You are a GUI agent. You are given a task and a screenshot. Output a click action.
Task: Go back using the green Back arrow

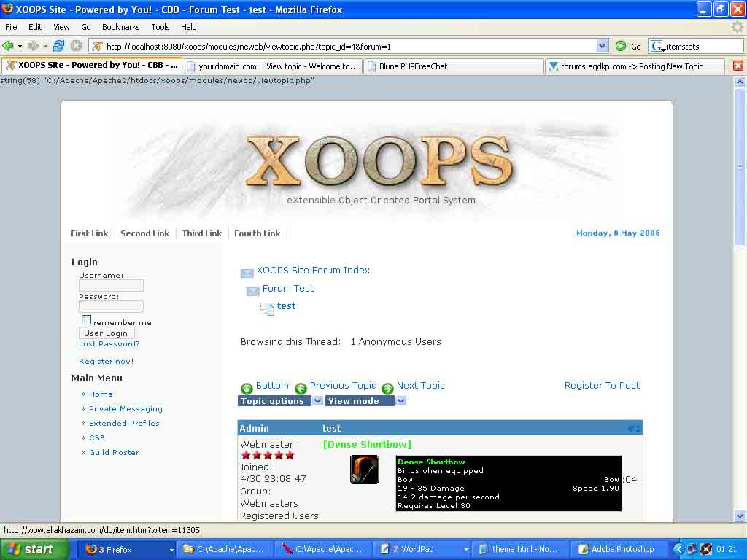click(7, 46)
